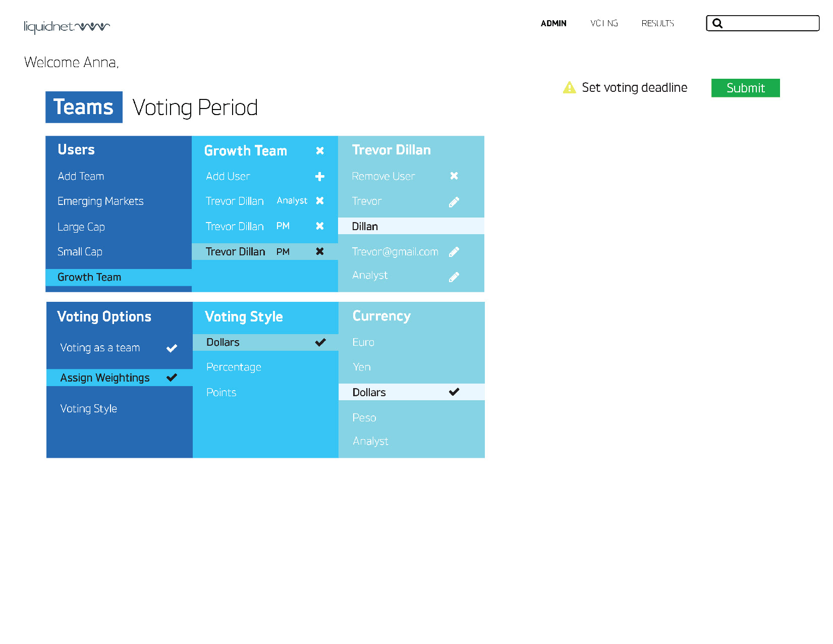Click Set voting deadline link
The image size is (833, 644).
(x=634, y=87)
